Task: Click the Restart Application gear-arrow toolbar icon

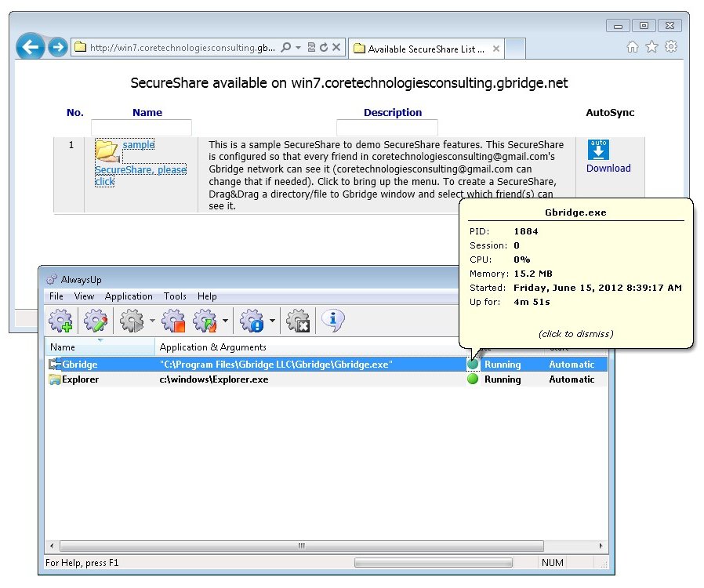Action: 205,321
